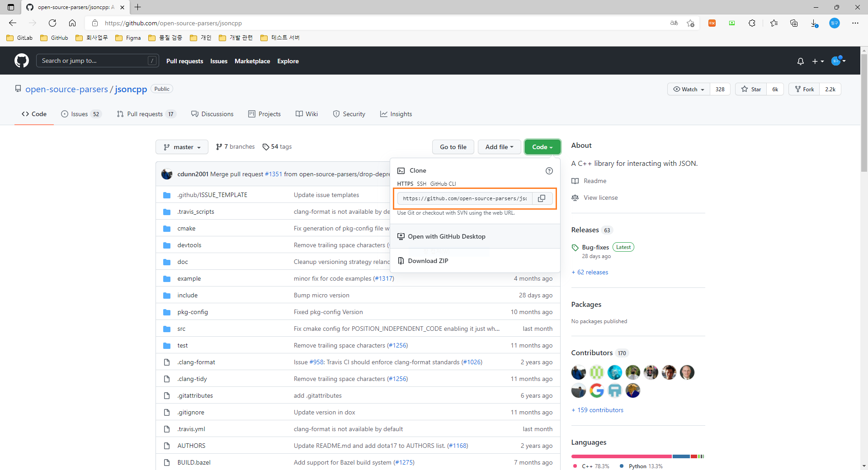This screenshot has width=868, height=470.
Task: Select the SSH clone option
Action: coord(421,183)
